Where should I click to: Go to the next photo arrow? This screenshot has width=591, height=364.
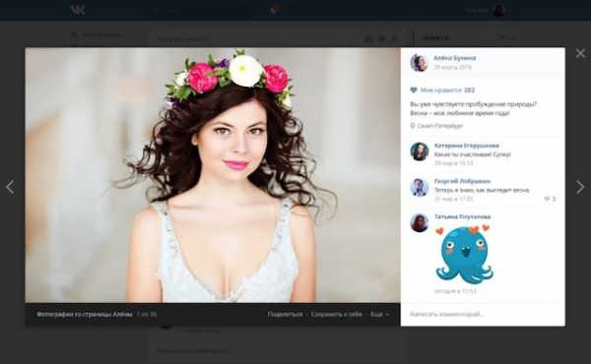coord(580,187)
